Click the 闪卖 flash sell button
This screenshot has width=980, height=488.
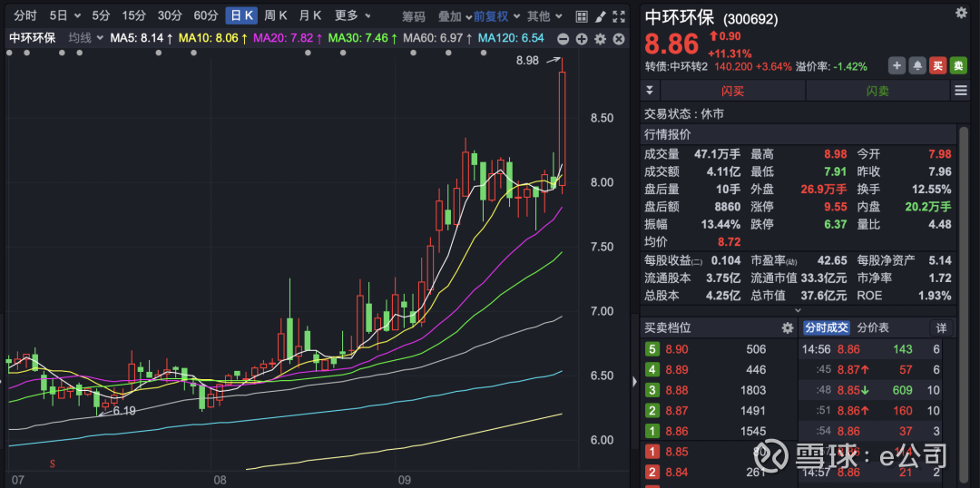coord(877,91)
